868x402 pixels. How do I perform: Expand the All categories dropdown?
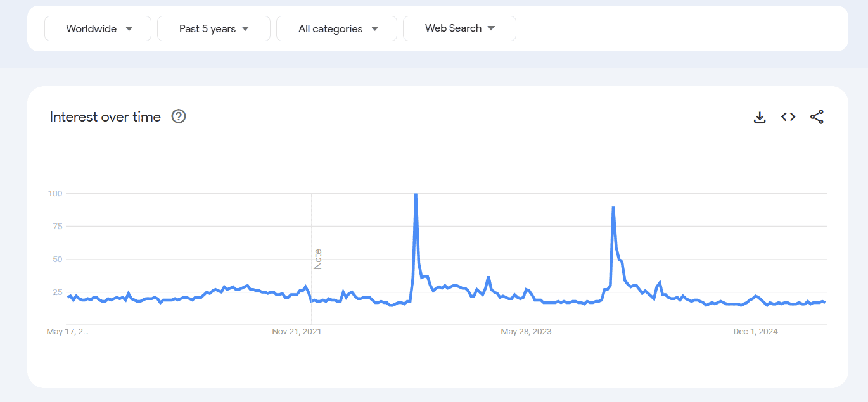click(x=336, y=28)
